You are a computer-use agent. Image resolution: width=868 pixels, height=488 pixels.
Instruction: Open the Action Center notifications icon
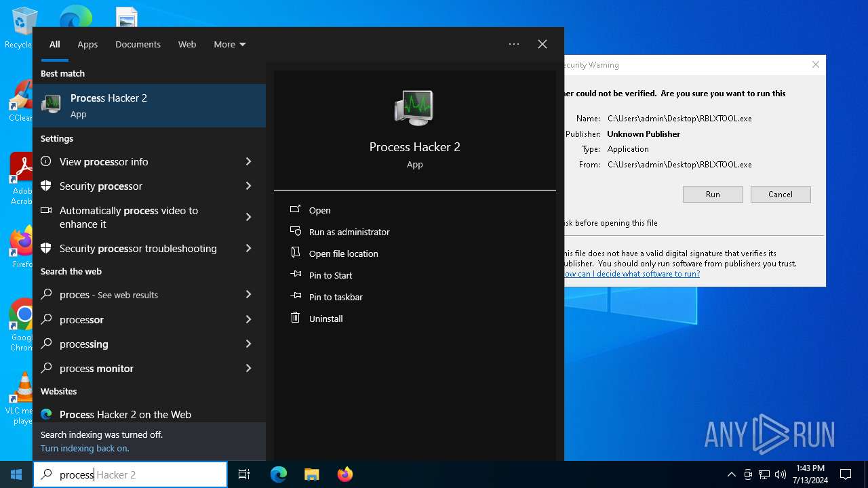pyautogui.click(x=846, y=474)
